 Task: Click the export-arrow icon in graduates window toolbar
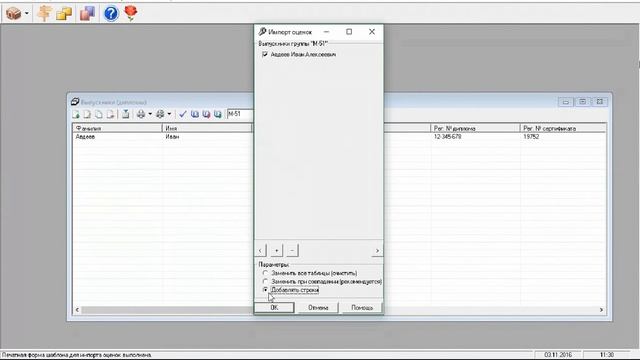pos(126,114)
